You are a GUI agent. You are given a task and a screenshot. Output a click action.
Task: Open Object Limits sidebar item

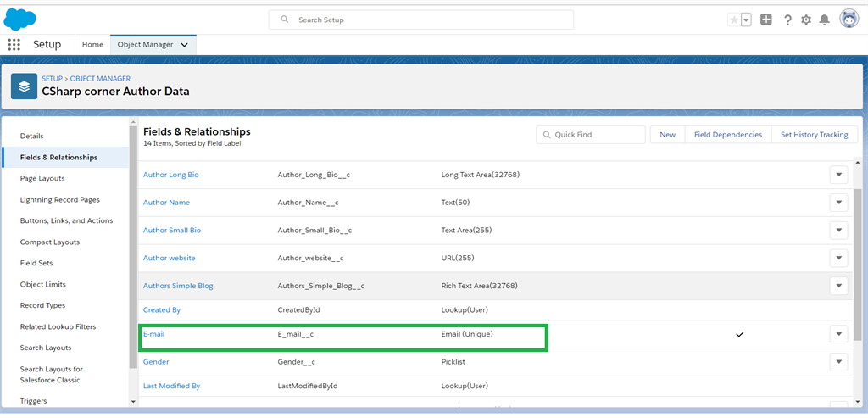pos(42,285)
